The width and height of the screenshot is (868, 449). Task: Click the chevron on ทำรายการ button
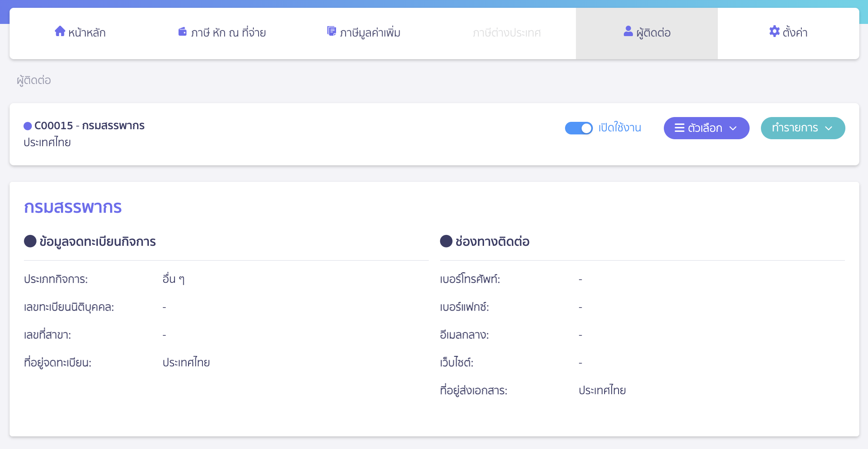(829, 128)
